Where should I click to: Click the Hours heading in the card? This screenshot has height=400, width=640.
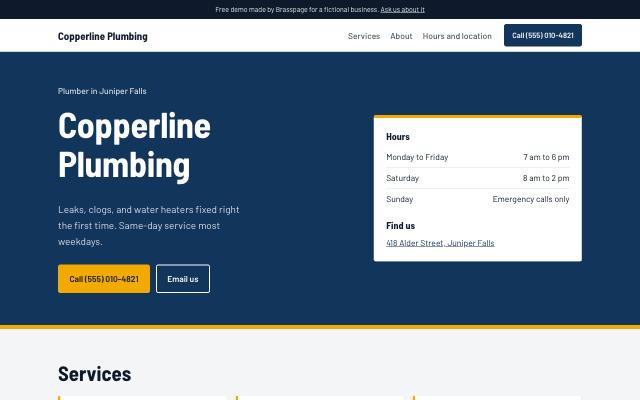(398, 137)
